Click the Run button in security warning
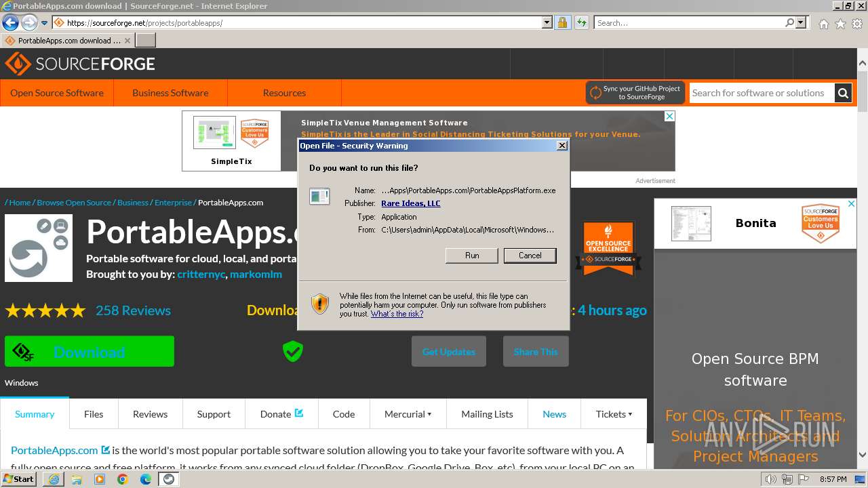The image size is (868, 488). [472, 256]
